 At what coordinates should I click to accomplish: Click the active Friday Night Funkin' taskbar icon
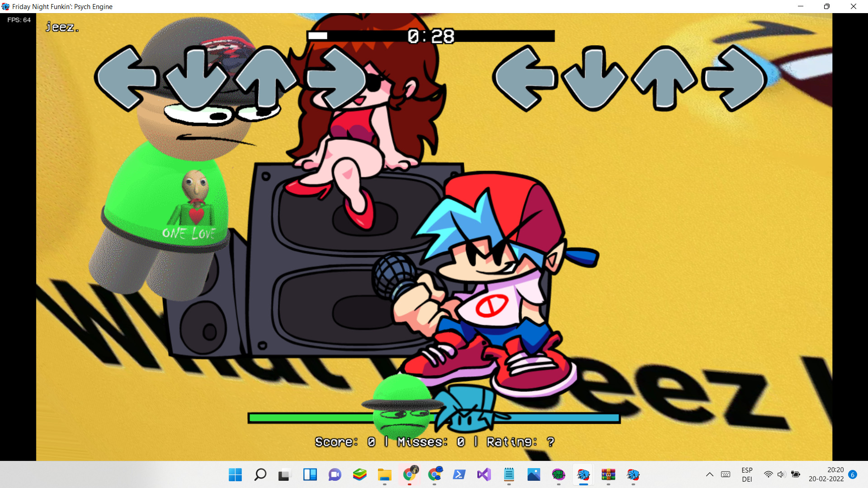click(584, 474)
